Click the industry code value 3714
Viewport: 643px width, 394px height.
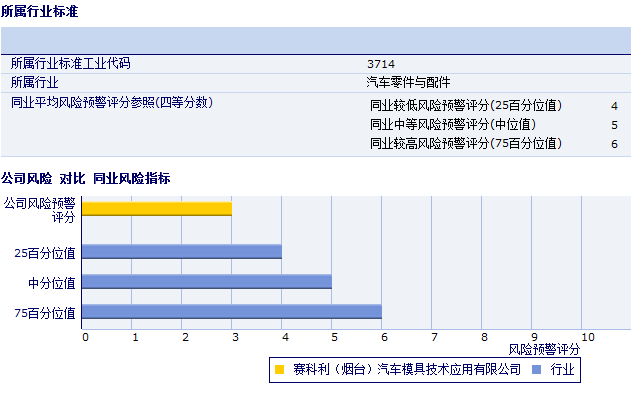(381, 64)
